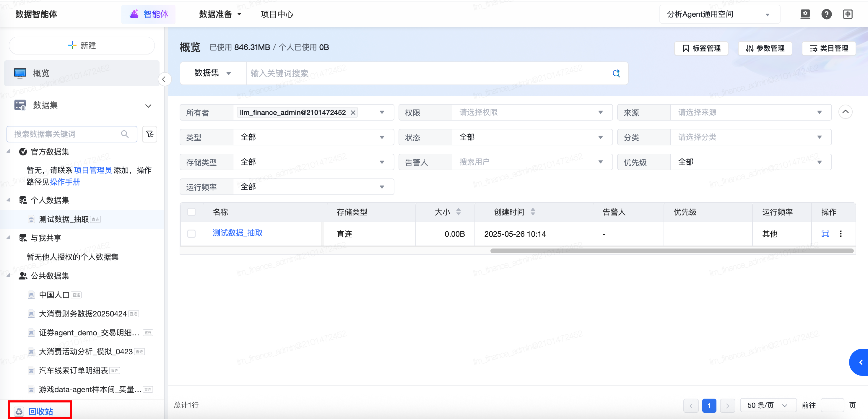Open the 测试数据_抽取 link in table
Viewport: 868px width, 419px height.
pos(237,233)
